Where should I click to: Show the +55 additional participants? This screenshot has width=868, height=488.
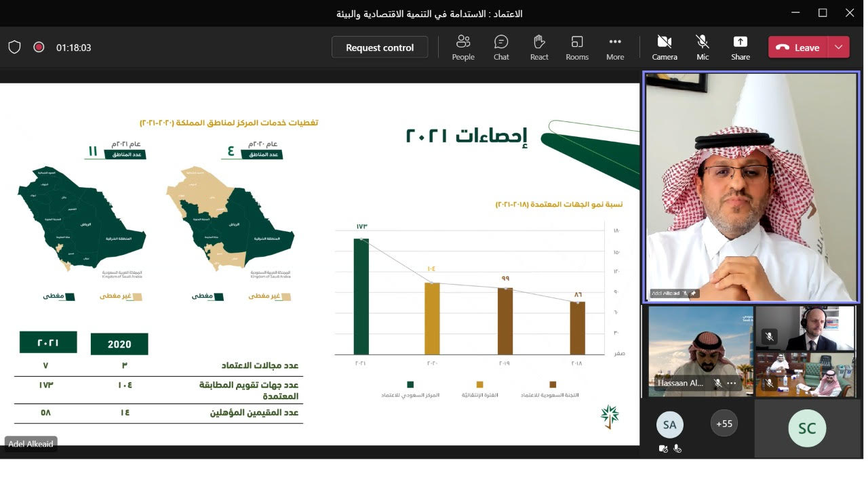point(724,424)
